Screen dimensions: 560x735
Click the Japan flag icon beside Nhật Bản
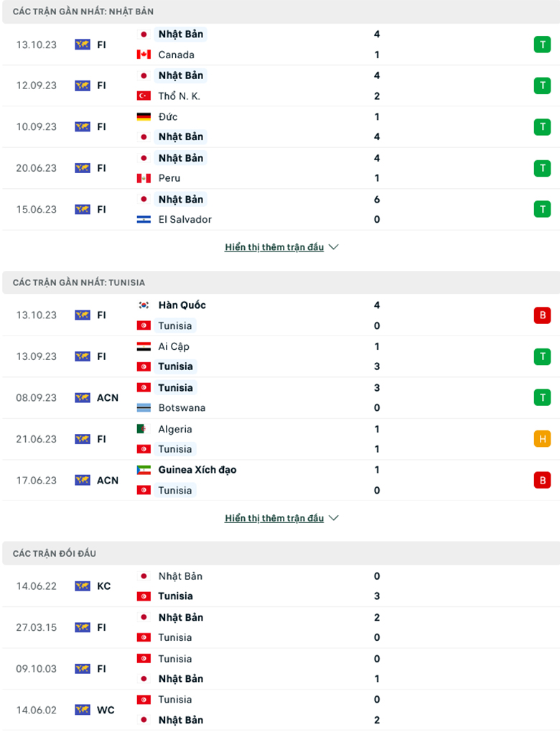pyautogui.click(x=143, y=34)
